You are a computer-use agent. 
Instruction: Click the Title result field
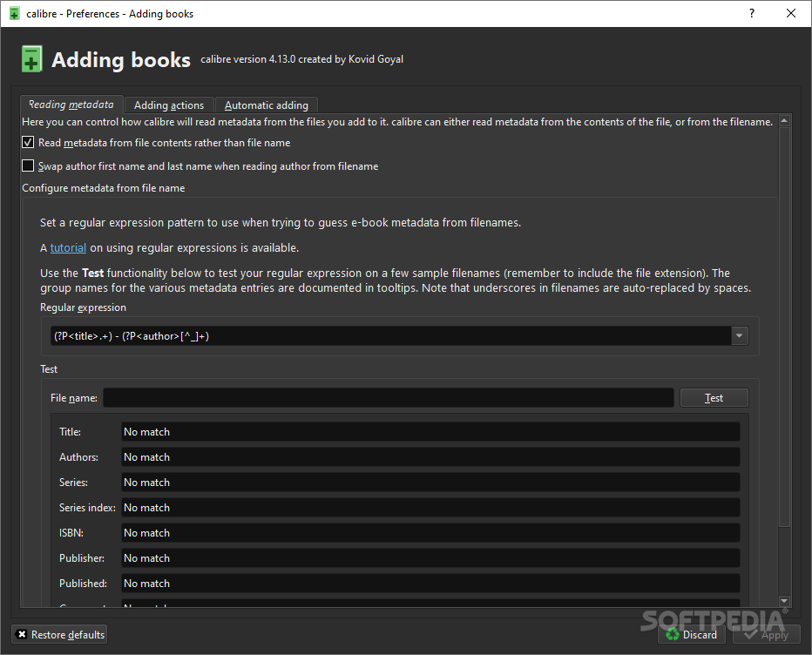[x=430, y=432]
